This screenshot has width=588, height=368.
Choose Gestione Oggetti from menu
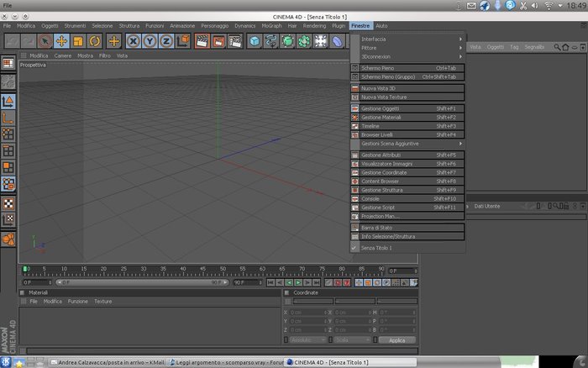click(x=407, y=108)
